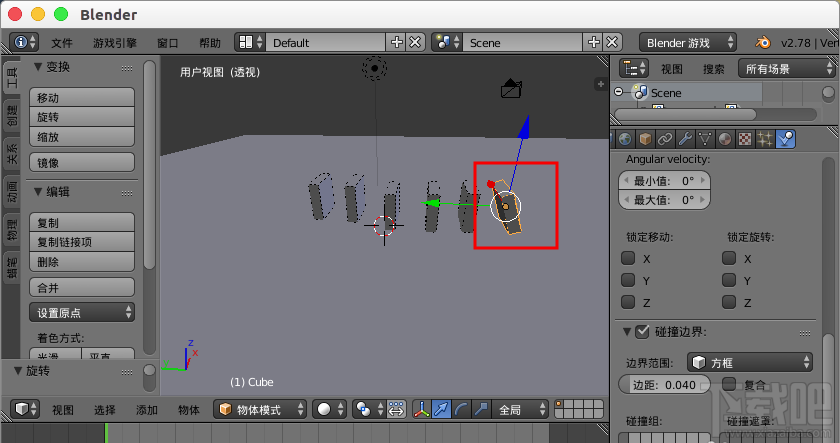Delete the Default screen layout

(x=415, y=42)
